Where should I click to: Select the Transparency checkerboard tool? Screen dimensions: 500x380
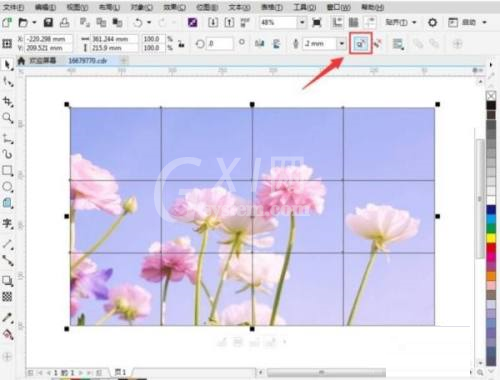click(7, 297)
